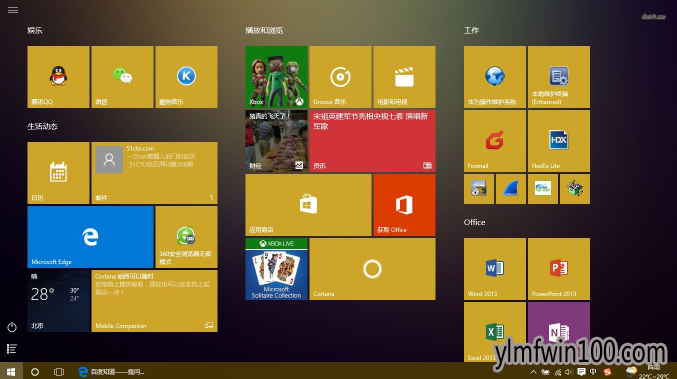Launch the Excel 2013 tile
677x379 pixels.
pyautogui.click(x=495, y=332)
